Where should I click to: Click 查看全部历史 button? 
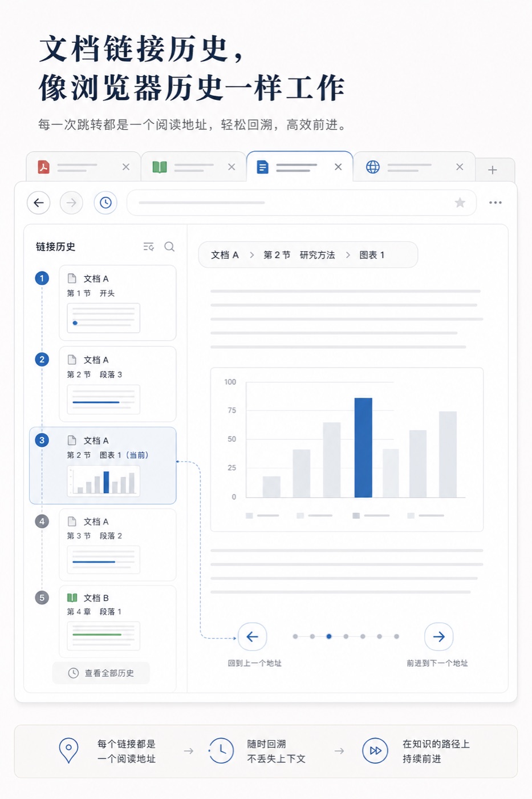pyautogui.click(x=101, y=673)
